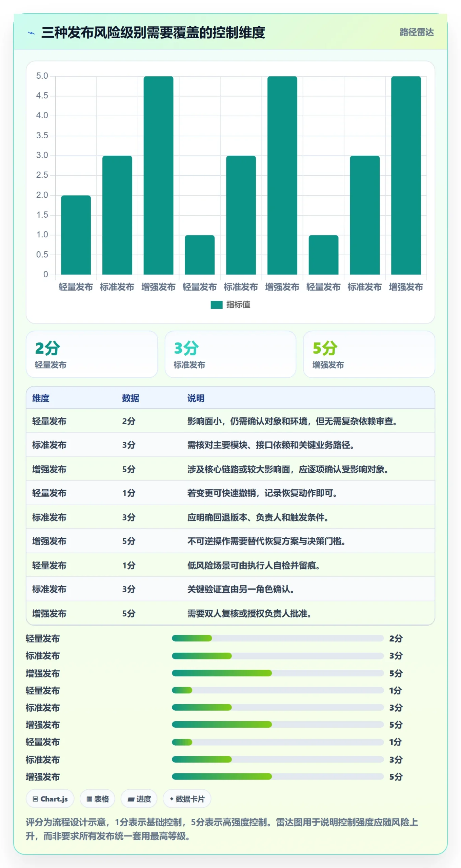Select the row 关键验证宜由另一角色确认

coord(230,589)
